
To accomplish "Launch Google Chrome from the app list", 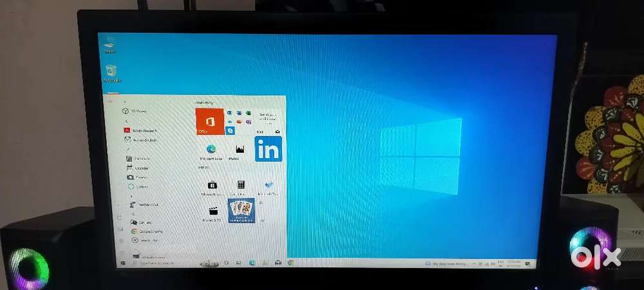I will click(x=147, y=231).
